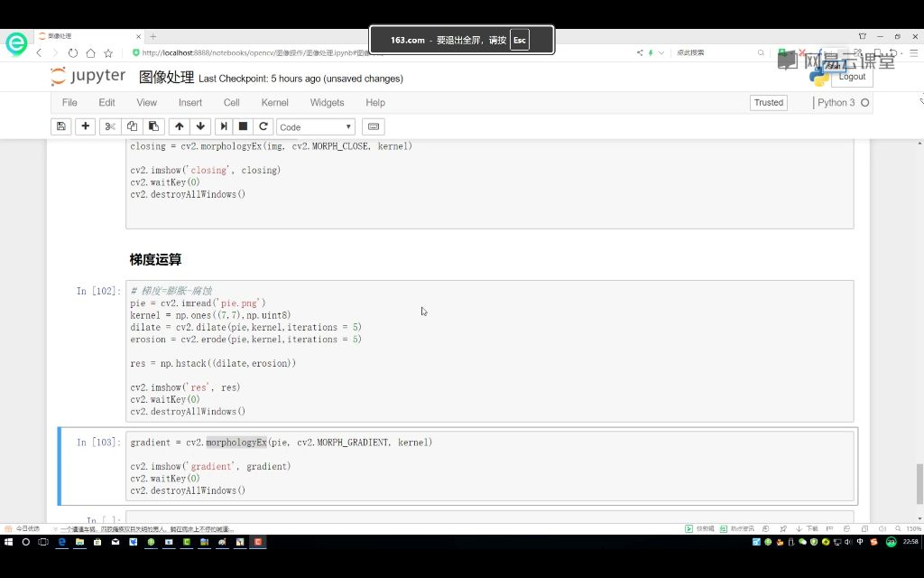
Task: Click the line 'res = np.hstack' code
Action: 213,363
